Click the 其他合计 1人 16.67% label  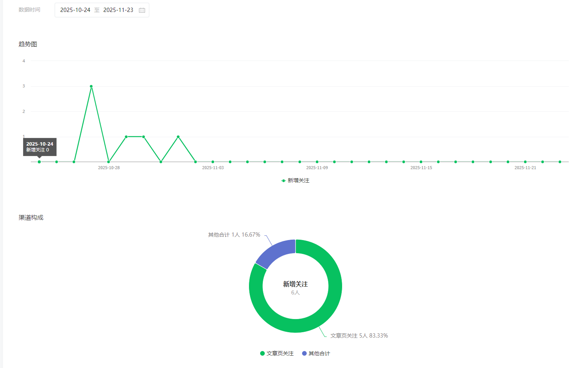pos(234,235)
